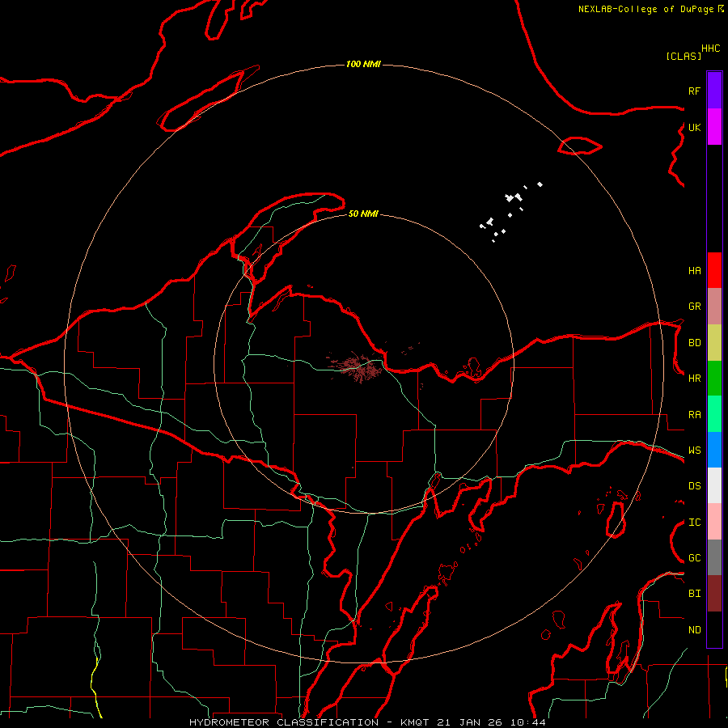Click the 50 NMI range ring label

[363, 214]
